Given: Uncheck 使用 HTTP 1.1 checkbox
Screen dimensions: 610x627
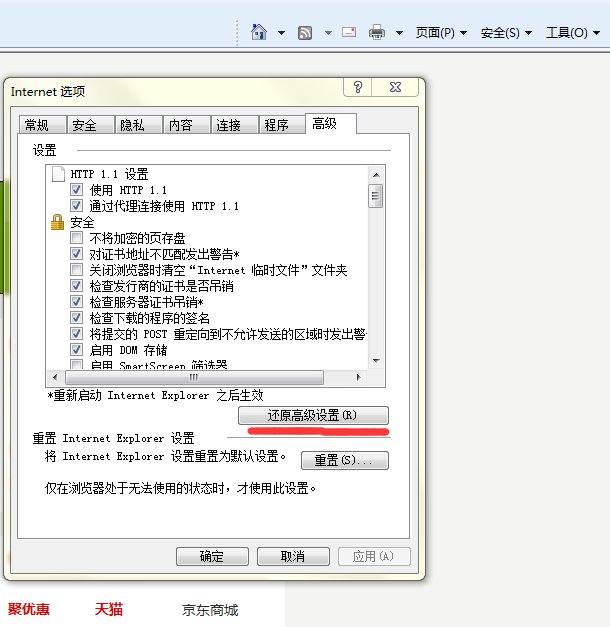Looking at the screenshot, I should point(76,190).
